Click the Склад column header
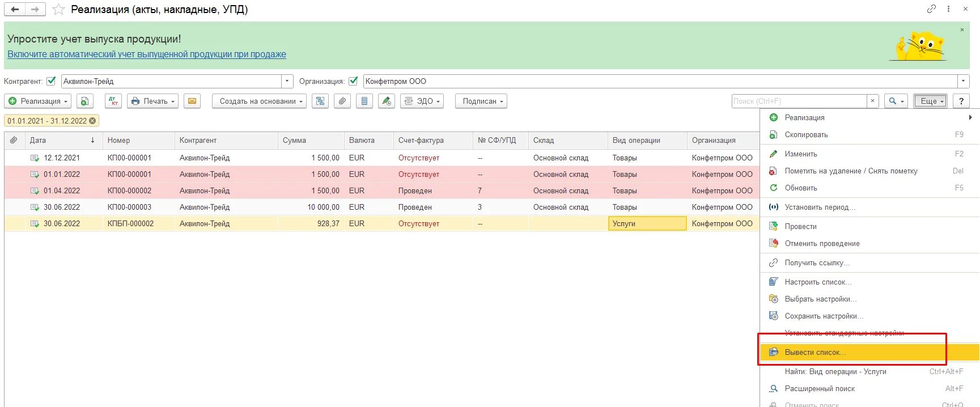The image size is (980, 407). (568, 140)
